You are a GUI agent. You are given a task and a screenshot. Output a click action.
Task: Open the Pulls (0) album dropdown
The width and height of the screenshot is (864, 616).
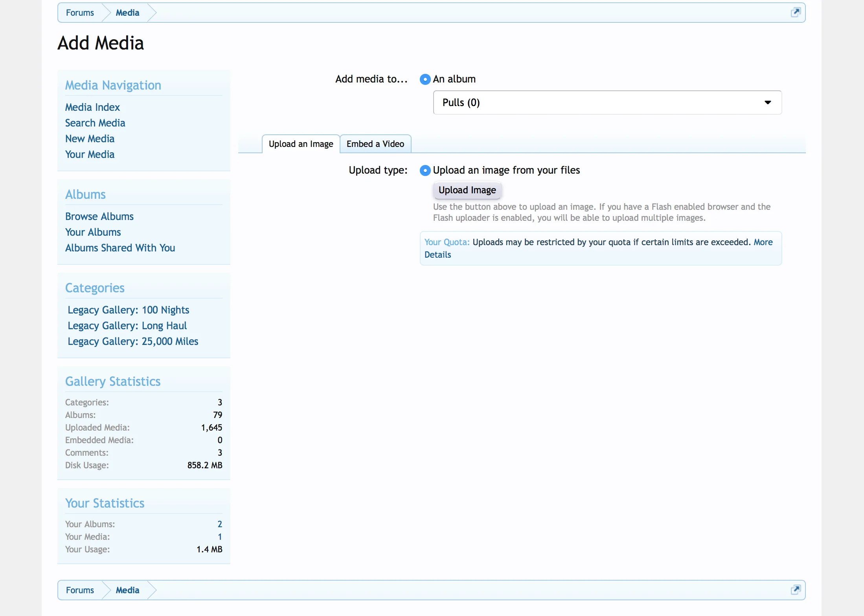607,103
